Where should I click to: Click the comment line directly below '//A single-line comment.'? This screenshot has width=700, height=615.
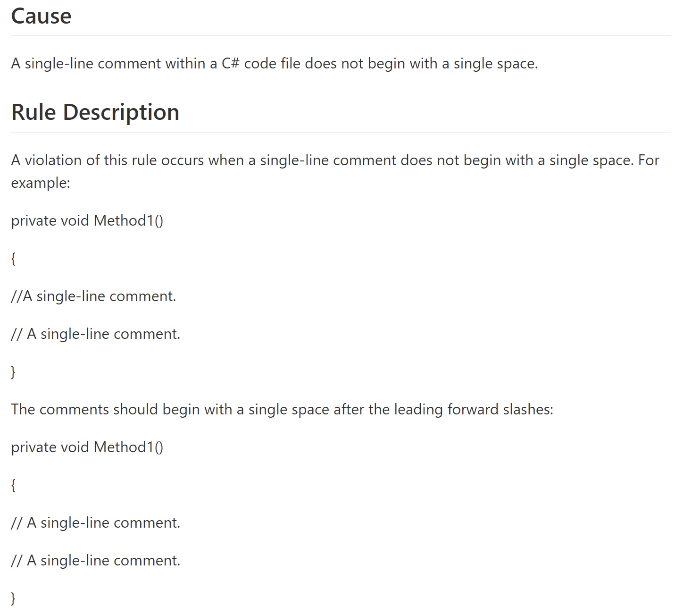(x=96, y=334)
